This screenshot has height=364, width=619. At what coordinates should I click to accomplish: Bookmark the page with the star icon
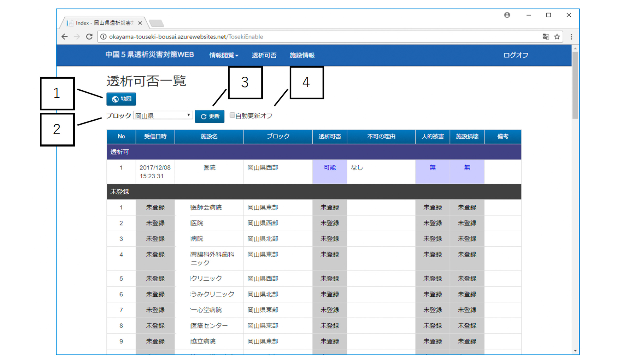pos(557,37)
